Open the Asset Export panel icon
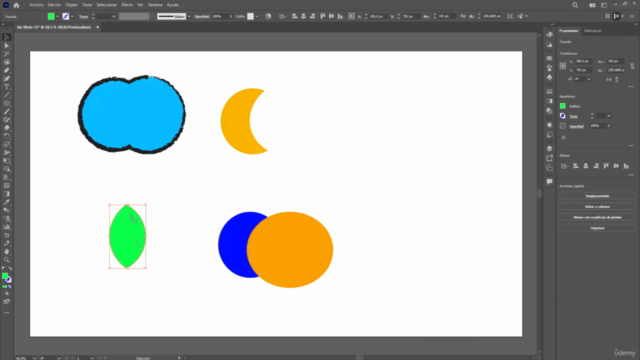 pyautogui.click(x=549, y=158)
